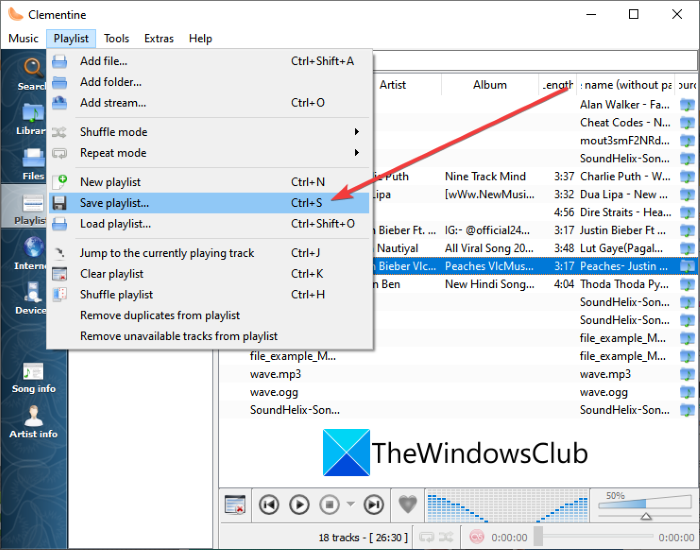Expand the Repeat mode submenu
The height and width of the screenshot is (550, 700).
coord(209,153)
